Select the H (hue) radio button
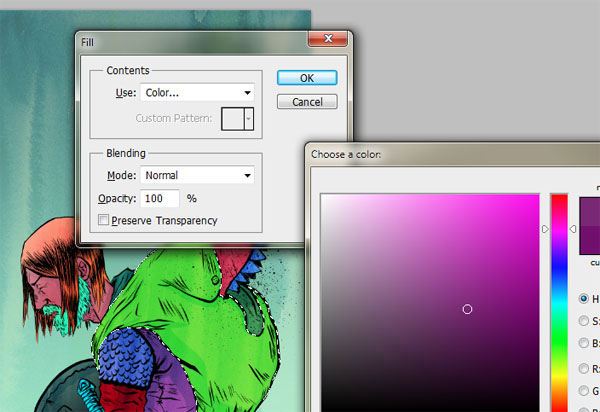Viewport: 600px width, 412px height. 585,298
